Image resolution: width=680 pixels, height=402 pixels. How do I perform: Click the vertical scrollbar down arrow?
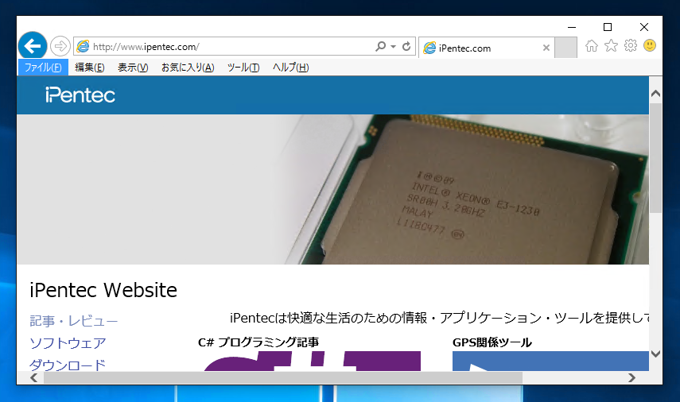655,354
